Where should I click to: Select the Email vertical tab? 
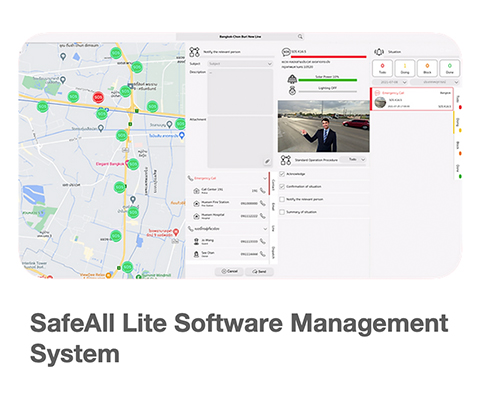tap(273, 207)
